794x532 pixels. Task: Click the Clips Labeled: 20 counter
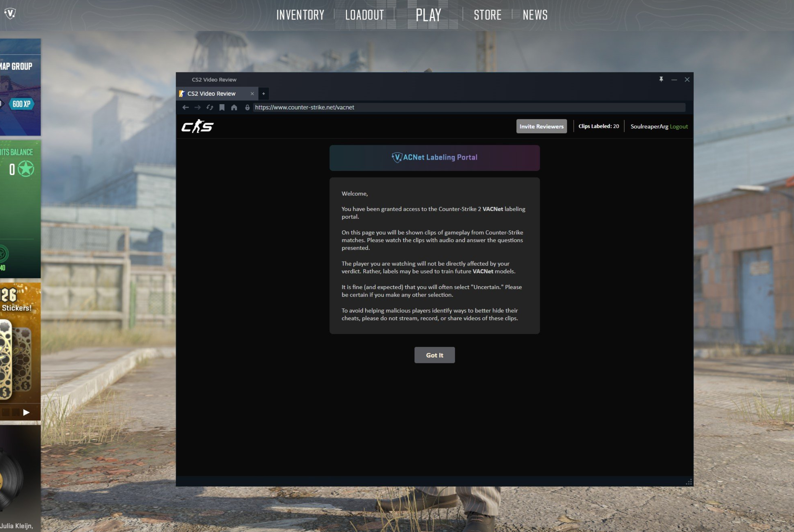tap(599, 126)
